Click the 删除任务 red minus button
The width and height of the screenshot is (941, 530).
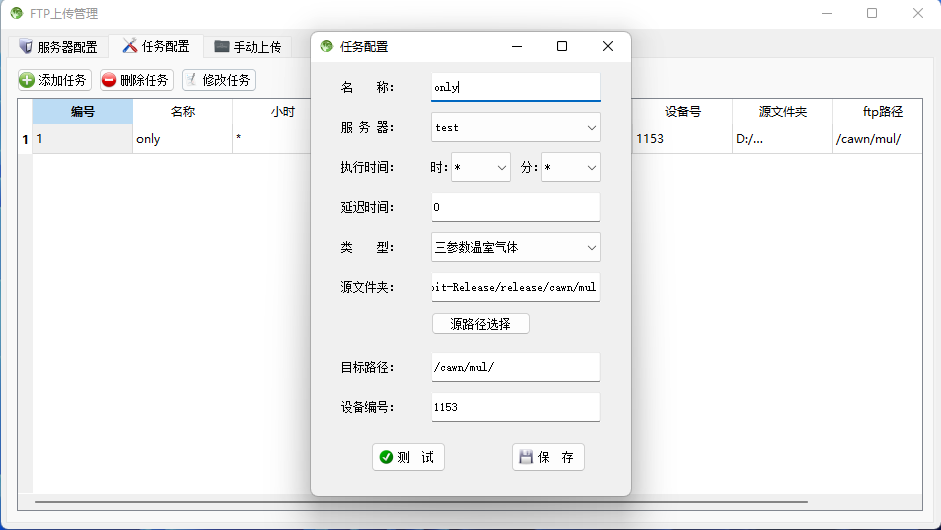pos(137,80)
